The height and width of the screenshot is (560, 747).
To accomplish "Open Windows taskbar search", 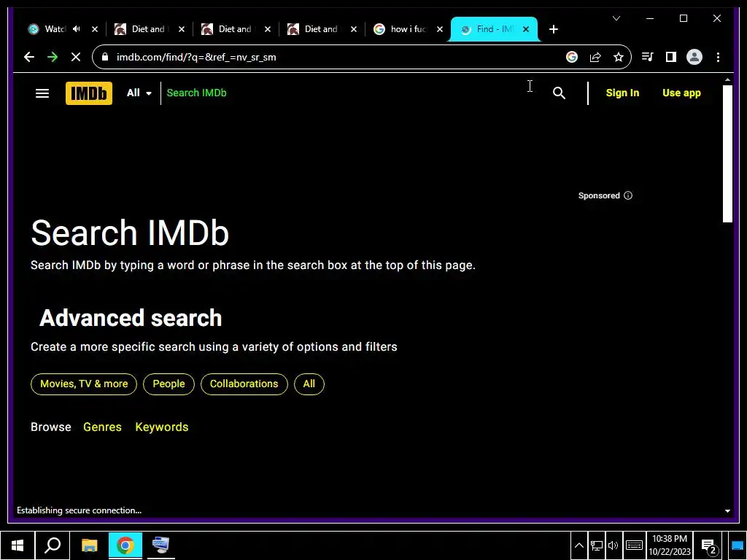I will point(53,545).
